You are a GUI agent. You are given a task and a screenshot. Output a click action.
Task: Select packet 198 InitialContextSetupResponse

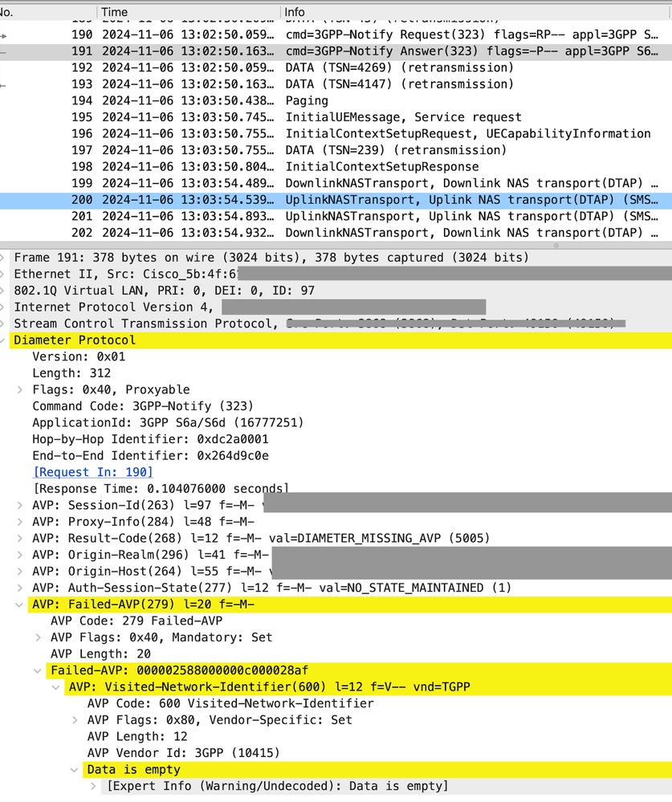336,167
